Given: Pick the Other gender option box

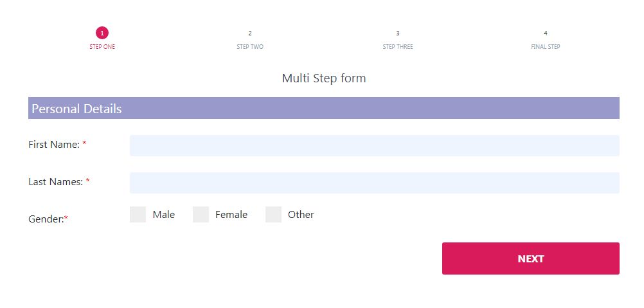Looking at the screenshot, I should 273,215.
